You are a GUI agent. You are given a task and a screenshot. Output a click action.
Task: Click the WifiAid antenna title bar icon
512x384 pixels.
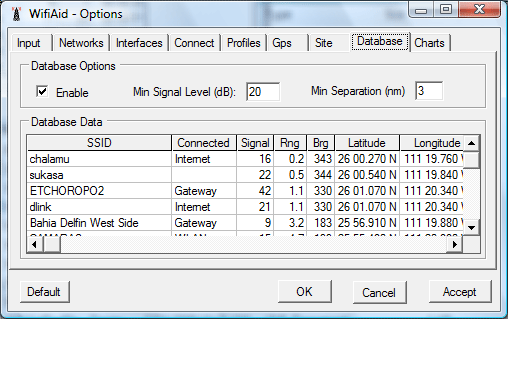[x=16, y=14]
